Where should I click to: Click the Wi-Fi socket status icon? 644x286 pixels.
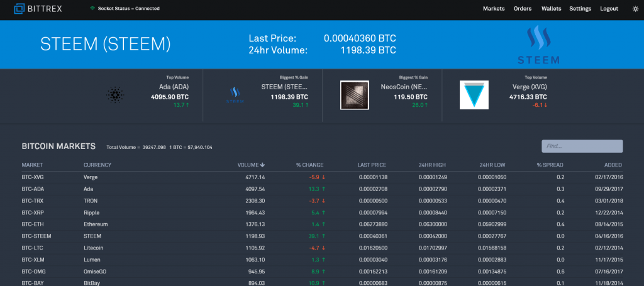(x=92, y=9)
